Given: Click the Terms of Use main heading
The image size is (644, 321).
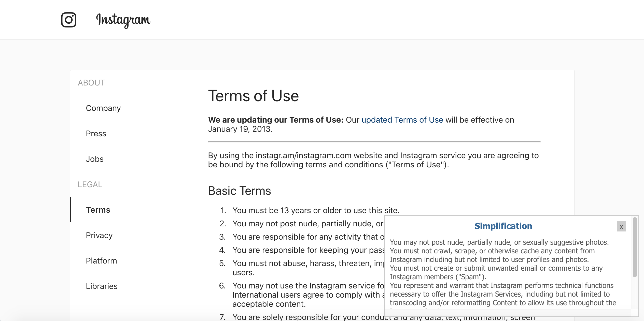Looking at the screenshot, I should (253, 96).
